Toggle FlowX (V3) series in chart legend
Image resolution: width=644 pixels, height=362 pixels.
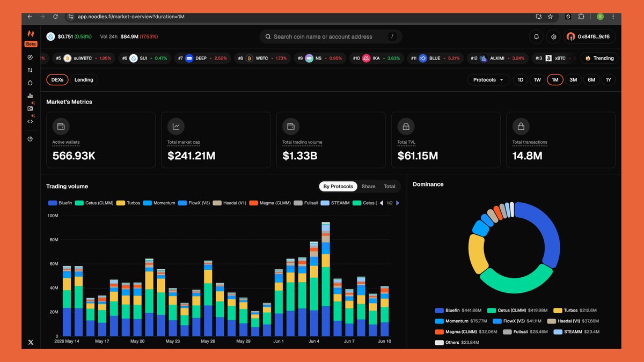[x=194, y=203]
